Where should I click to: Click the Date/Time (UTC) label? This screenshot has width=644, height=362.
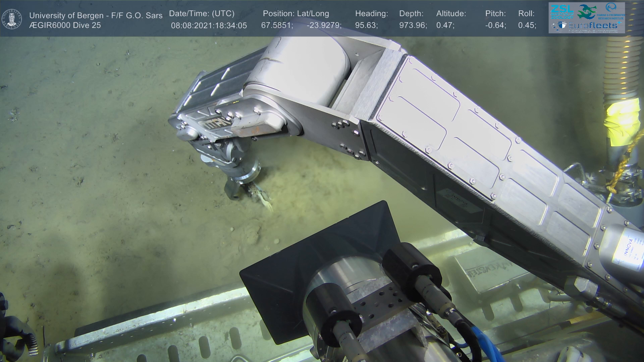click(202, 14)
